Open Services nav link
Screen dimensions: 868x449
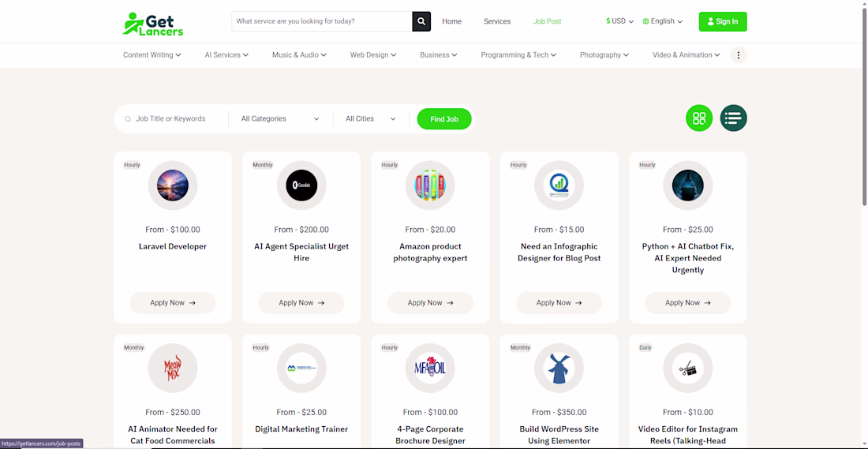tap(497, 21)
